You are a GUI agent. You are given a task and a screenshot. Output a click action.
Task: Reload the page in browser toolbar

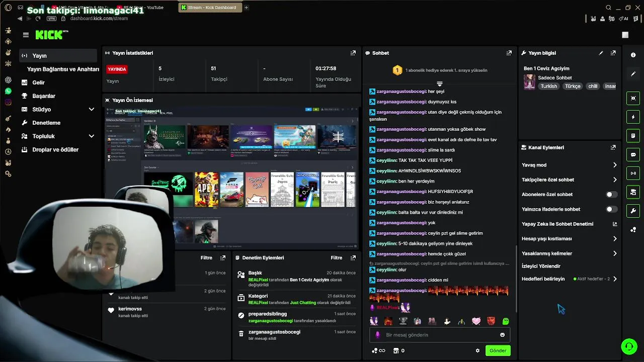click(x=38, y=19)
